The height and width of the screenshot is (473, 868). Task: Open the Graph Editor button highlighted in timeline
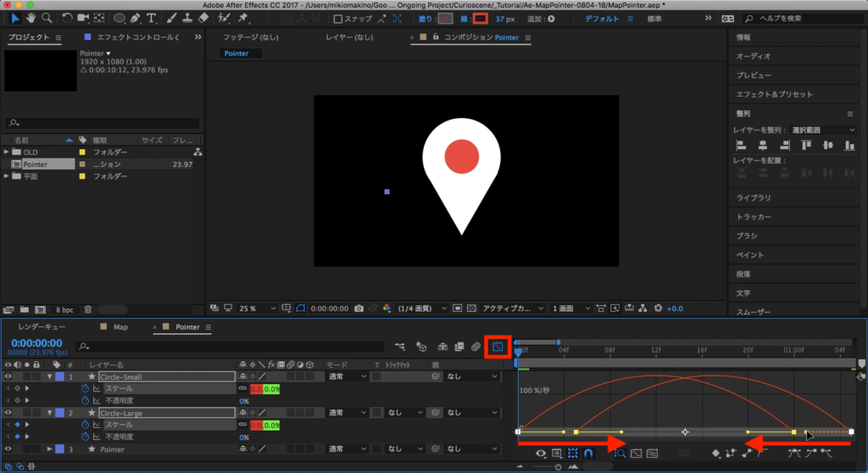pyautogui.click(x=498, y=347)
